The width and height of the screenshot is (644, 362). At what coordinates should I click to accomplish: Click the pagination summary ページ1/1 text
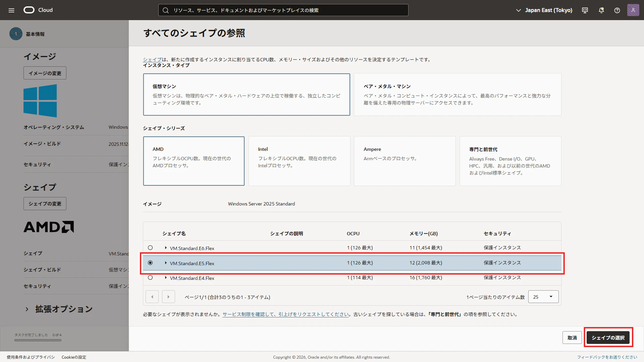[227, 297]
